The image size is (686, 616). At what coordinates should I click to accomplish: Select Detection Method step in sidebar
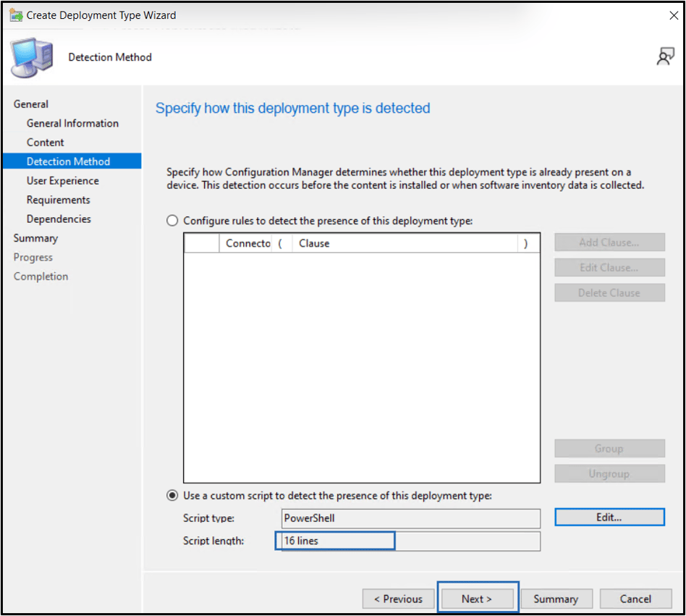tap(72, 161)
